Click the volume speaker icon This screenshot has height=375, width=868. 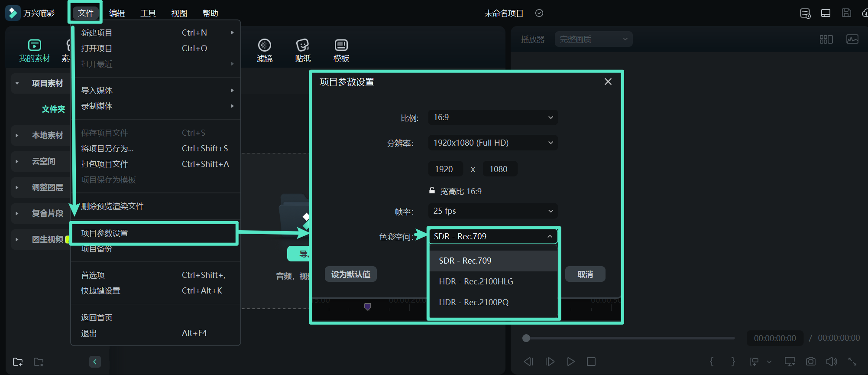click(x=832, y=361)
